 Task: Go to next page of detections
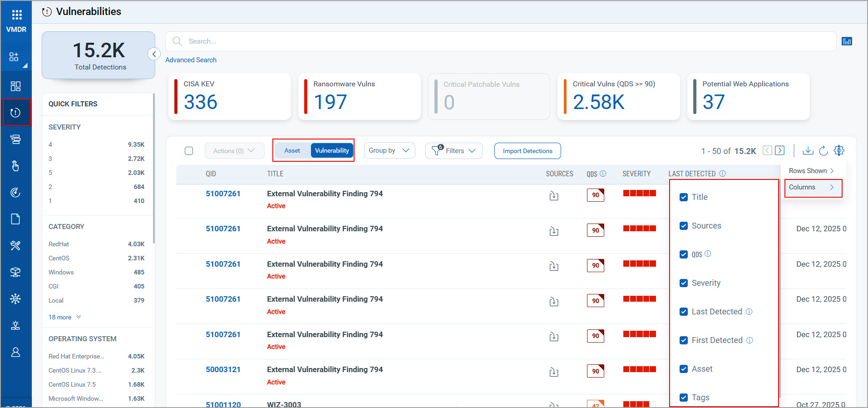pyautogui.click(x=780, y=151)
